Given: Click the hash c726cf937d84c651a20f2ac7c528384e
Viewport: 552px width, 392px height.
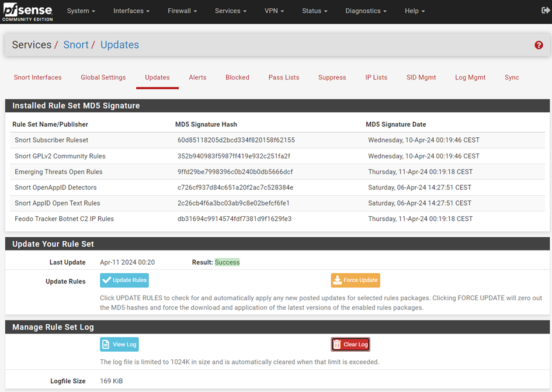Looking at the screenshot, I should point(235,188).
